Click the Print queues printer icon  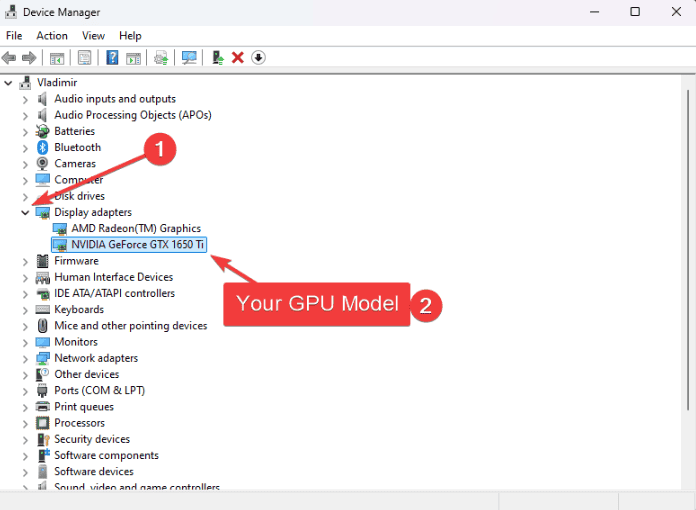(43, 407)
